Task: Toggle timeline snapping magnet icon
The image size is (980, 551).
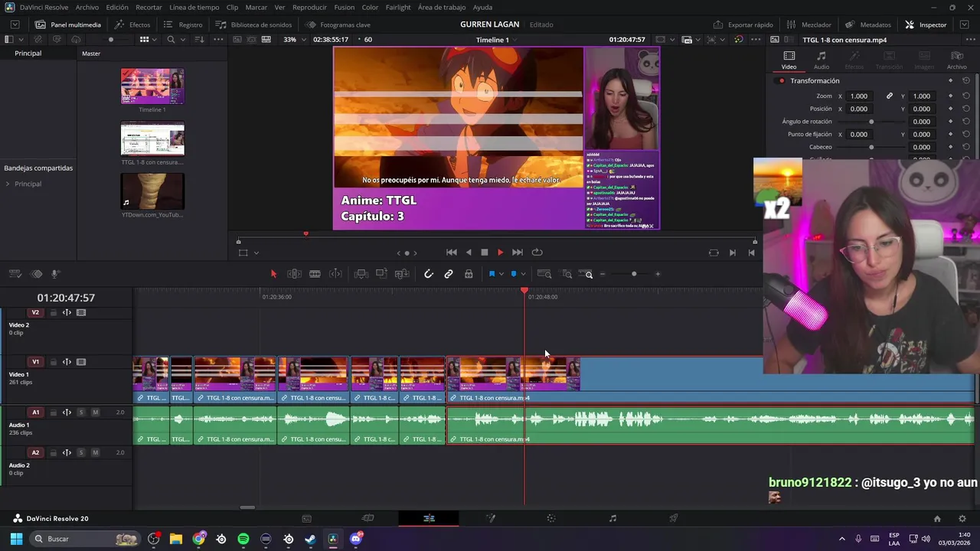Action: [429, 274]
